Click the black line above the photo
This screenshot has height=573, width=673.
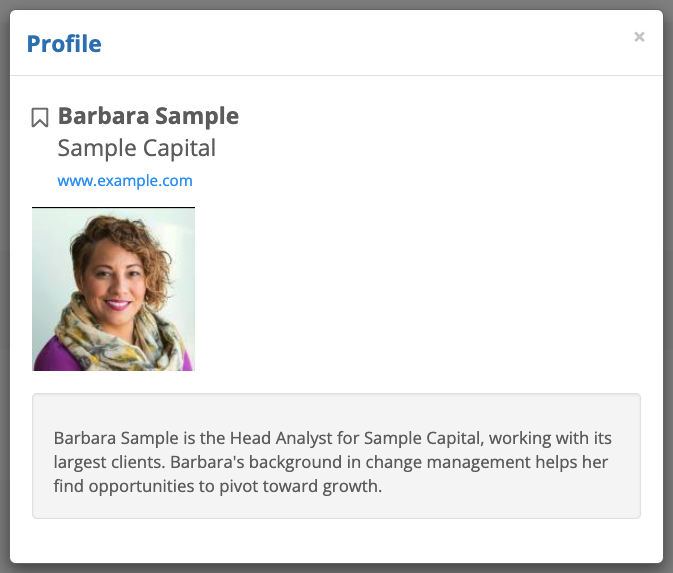pyautogui.click(x=113, y=207)
